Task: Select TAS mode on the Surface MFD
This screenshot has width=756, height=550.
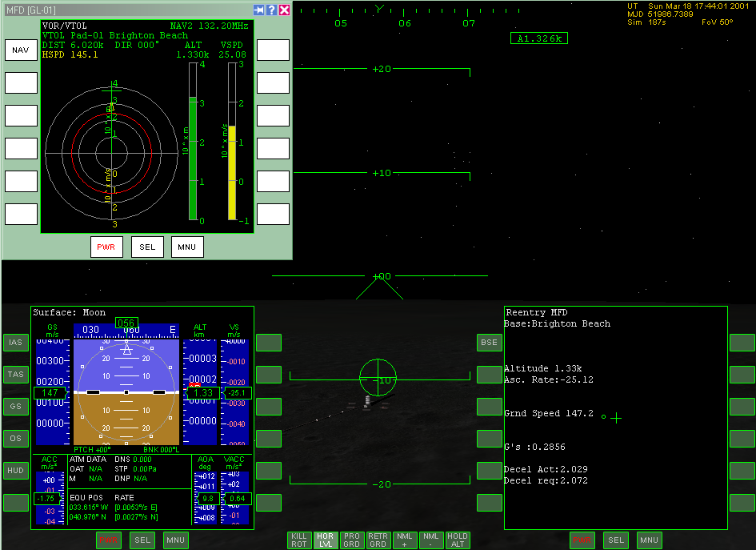Action: 15,375
